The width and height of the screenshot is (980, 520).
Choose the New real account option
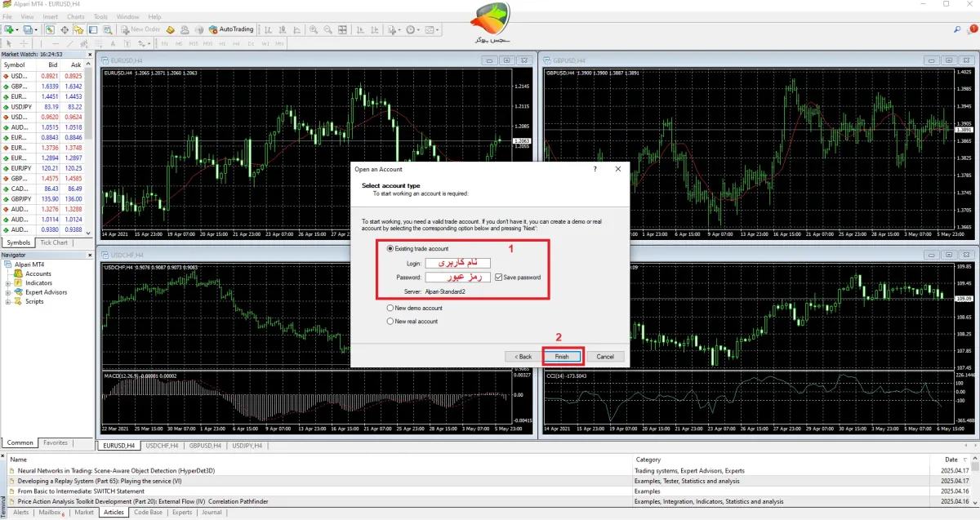click(x=390, y=322)
